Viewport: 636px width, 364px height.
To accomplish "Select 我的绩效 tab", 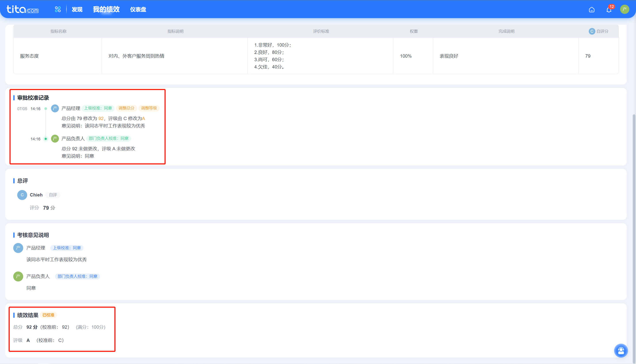I will [106, 9].
